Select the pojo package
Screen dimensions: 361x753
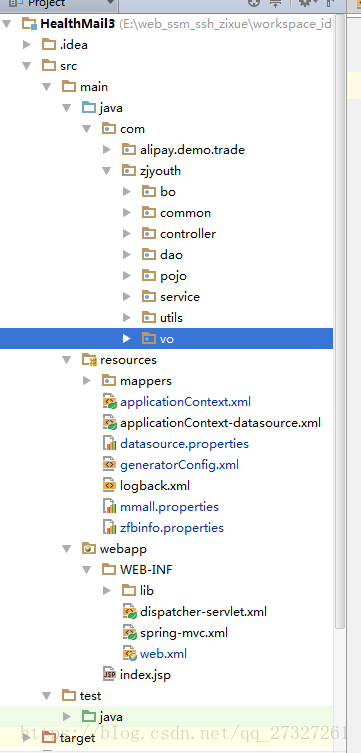tap(173, 276)
